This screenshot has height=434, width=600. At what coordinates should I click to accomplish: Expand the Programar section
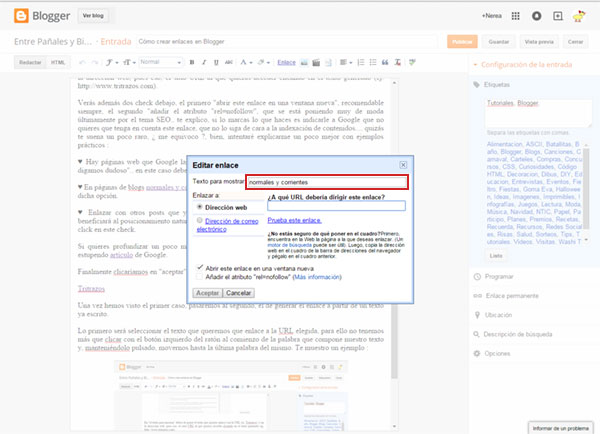click(x=494, y=276)
